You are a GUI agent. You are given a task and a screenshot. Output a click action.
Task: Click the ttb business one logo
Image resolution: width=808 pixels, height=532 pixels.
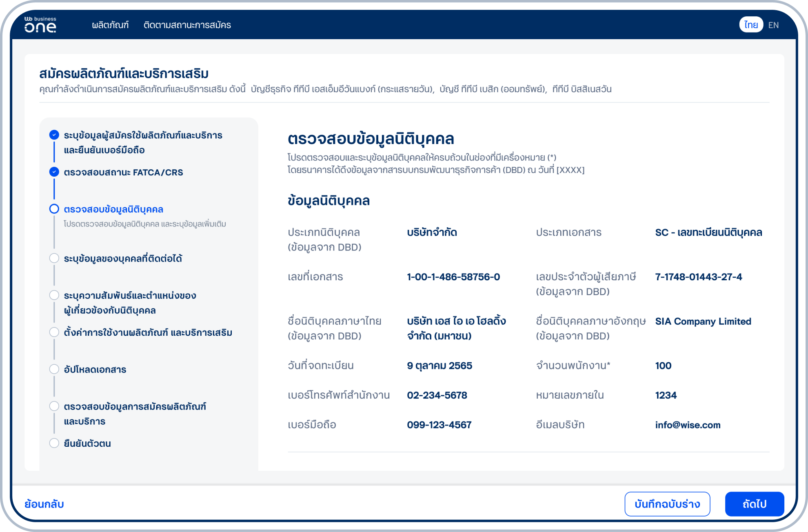coord(39,24)
